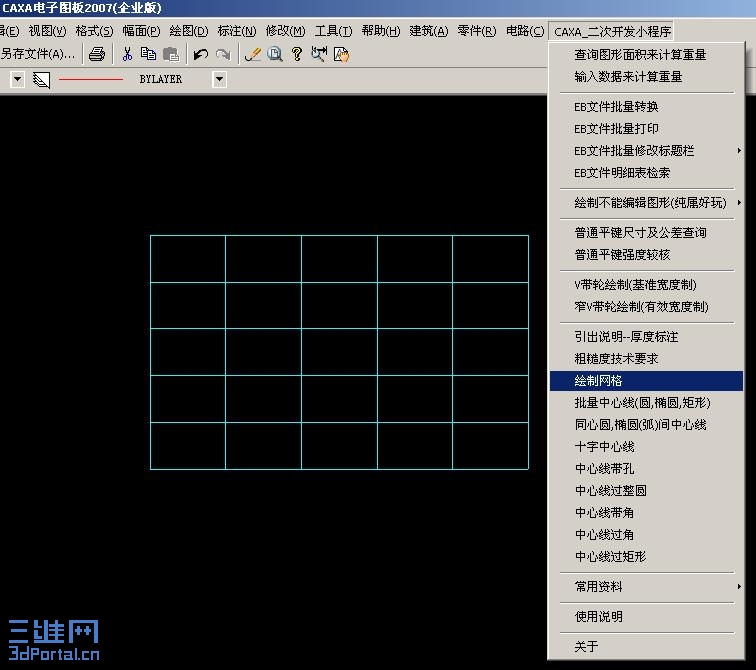The height and width of the screenshot is (670, 756).
Task: Open the 幅面(P) menu
Action: pos(141,31)
